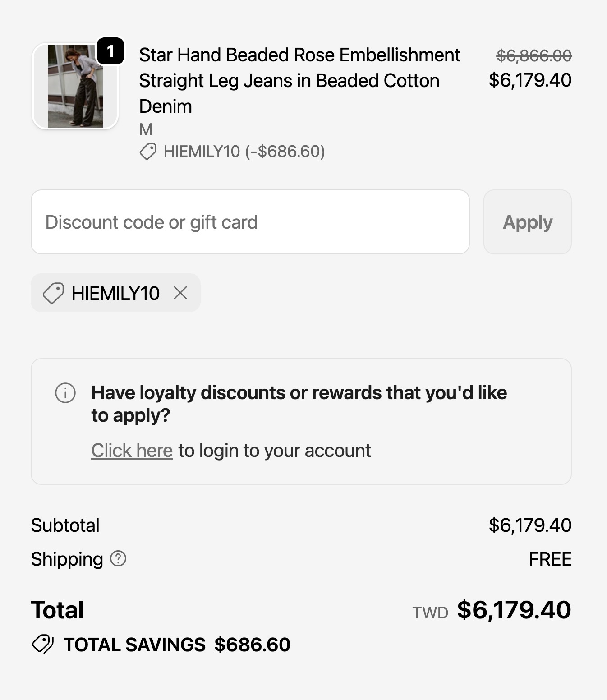
Task: Click the tag icon beside line-item discount
Action: click(148, 152)
